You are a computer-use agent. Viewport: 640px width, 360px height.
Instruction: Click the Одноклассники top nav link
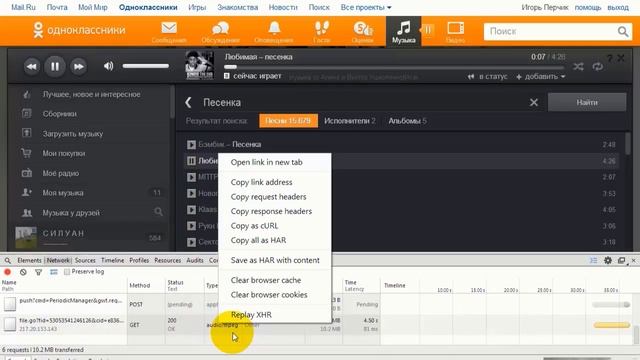148,7
